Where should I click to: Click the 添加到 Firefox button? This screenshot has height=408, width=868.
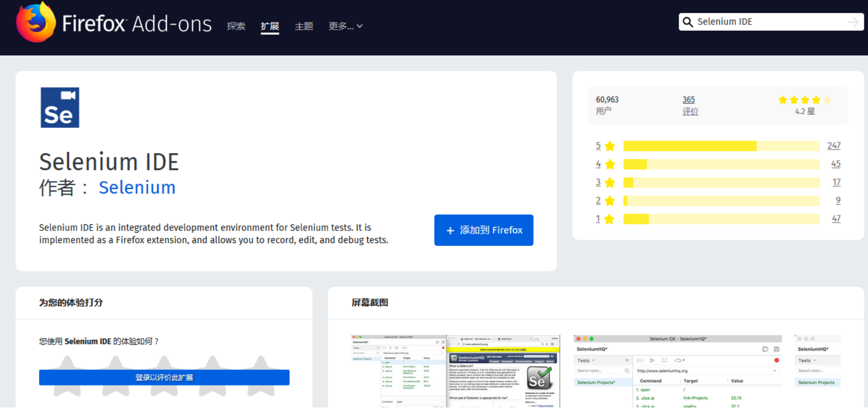[x=484, y=230]
